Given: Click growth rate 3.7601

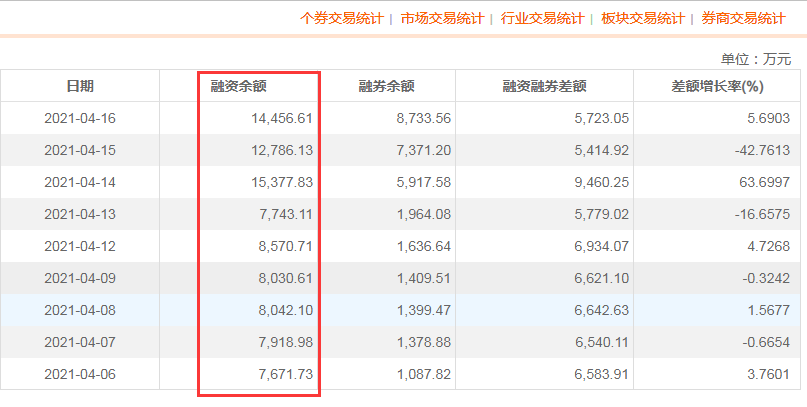Looking at the screenshot, I should [x=769, y=374].
